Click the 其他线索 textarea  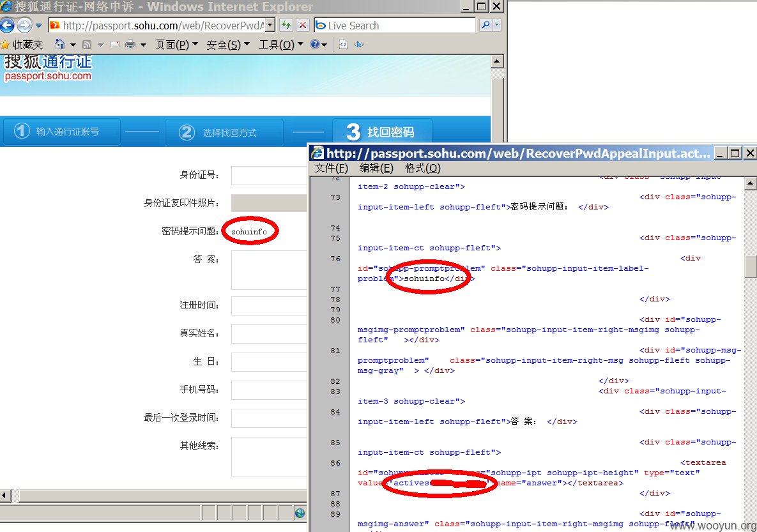[269, 457]
